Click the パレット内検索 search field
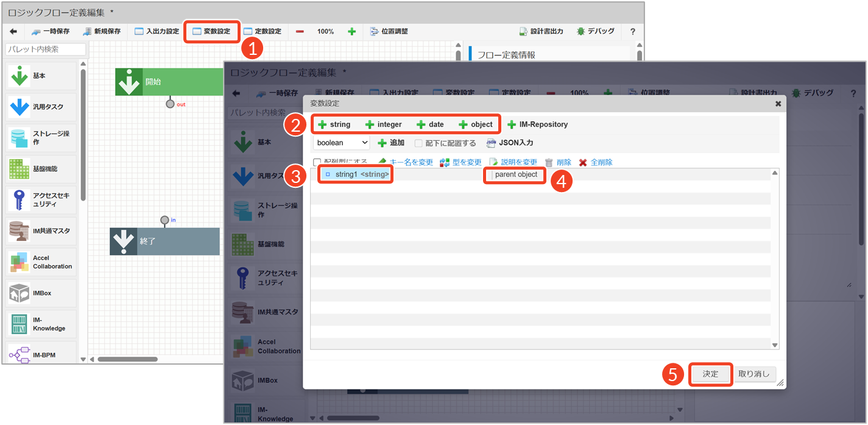This screenshot has height=425, width=868. click(46, 49)
